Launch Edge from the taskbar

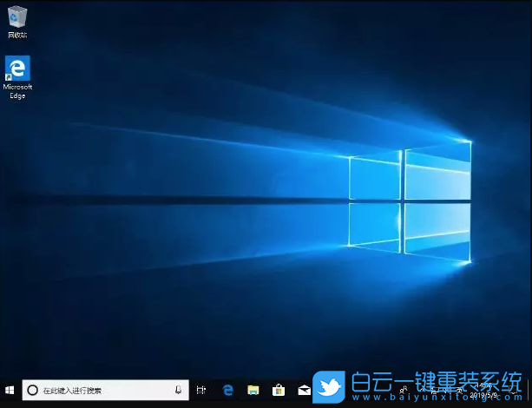click(228, 391)
